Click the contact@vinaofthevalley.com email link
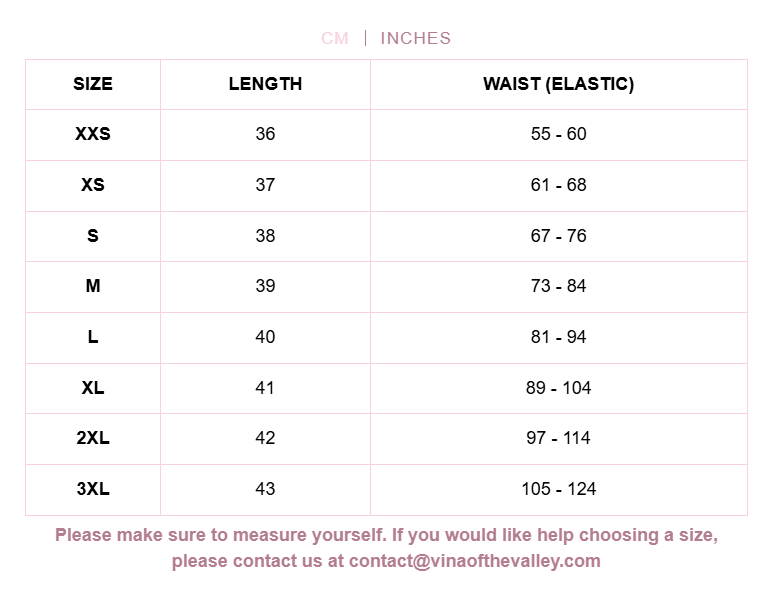Image resolution: width=772 pixels, height=610 pixels. (x=475, y=561)
